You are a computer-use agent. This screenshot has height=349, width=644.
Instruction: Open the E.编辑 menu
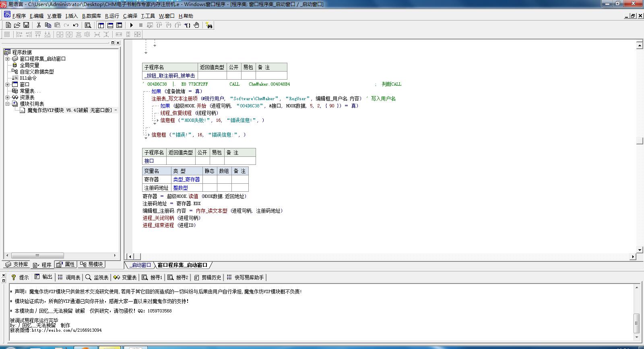[37, 16]
